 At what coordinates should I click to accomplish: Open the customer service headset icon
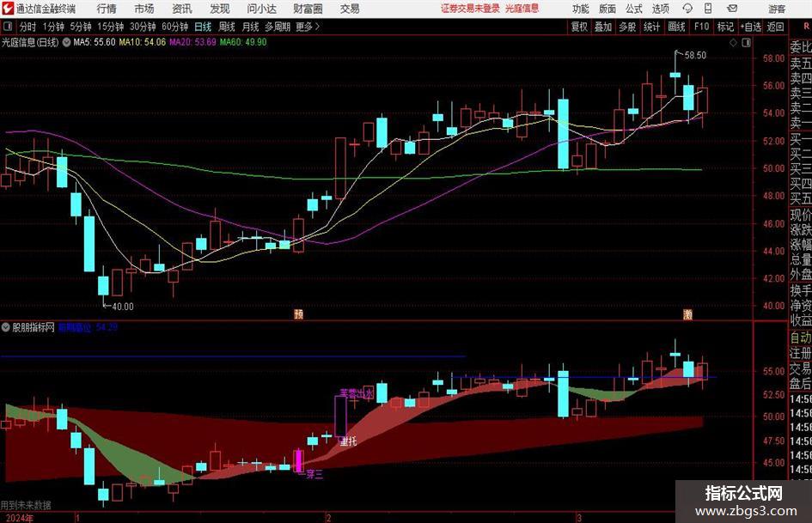687,9
